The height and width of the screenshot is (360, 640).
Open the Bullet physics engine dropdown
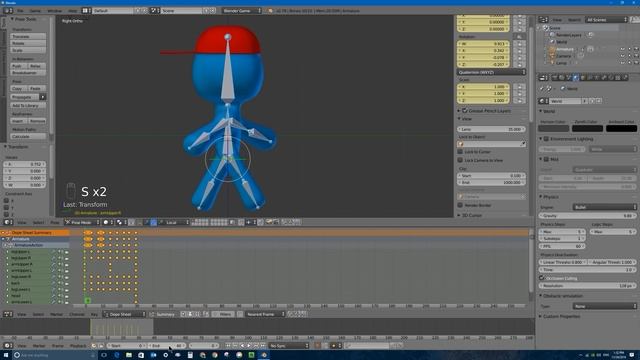(604, 207)
